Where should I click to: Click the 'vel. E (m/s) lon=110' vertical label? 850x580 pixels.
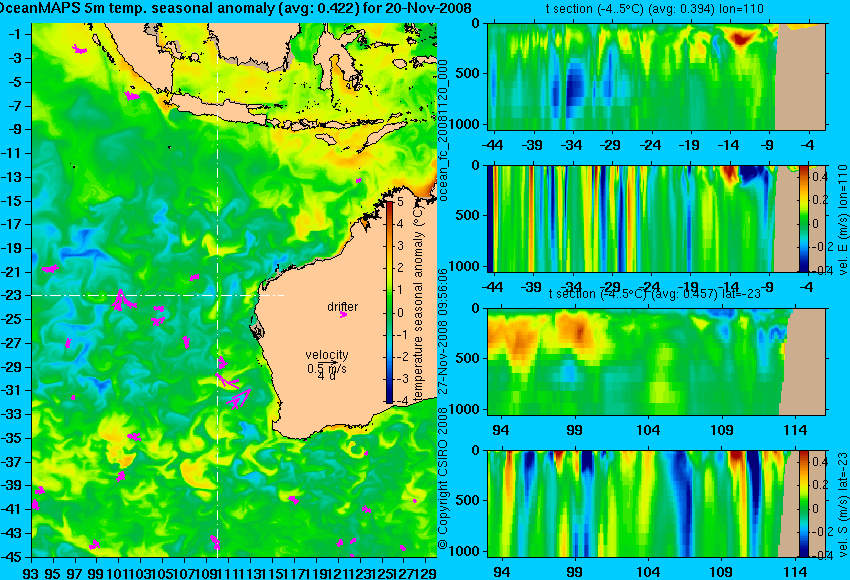click(x=842, y=220)
